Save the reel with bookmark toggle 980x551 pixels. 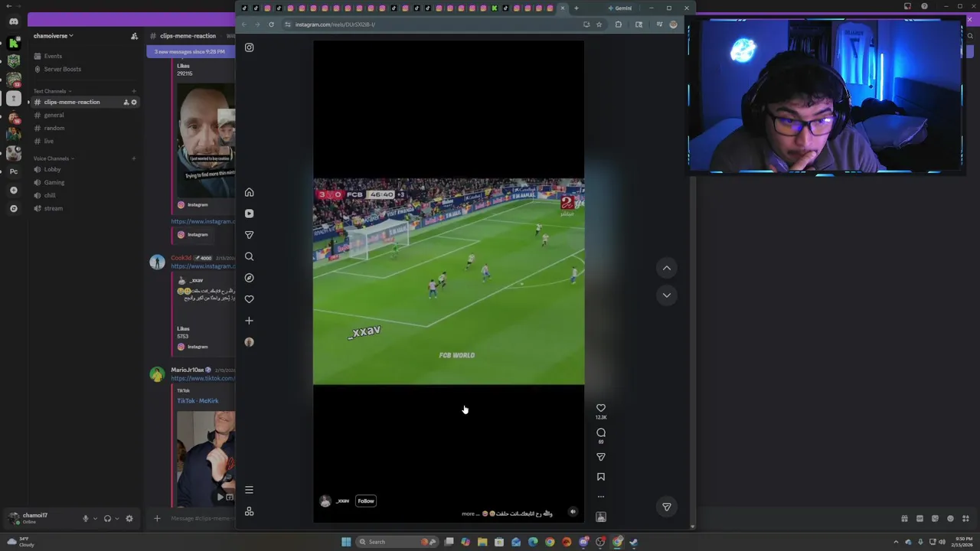(x=601, y=477)
